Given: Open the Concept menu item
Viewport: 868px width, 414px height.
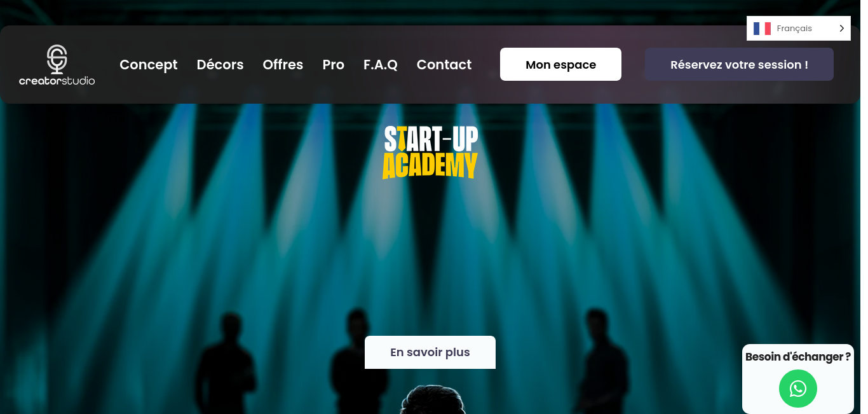Looking at the screenshot, I should click(x=149, y=65).
